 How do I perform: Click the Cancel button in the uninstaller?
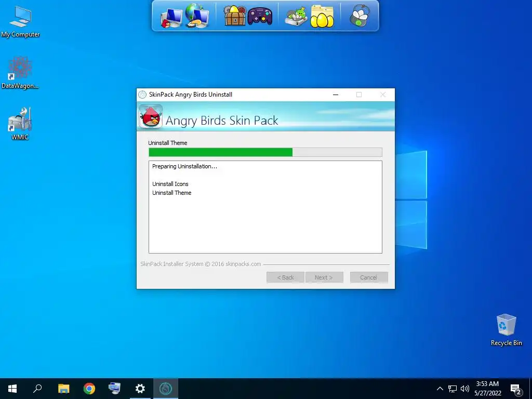tap(369, 277)
